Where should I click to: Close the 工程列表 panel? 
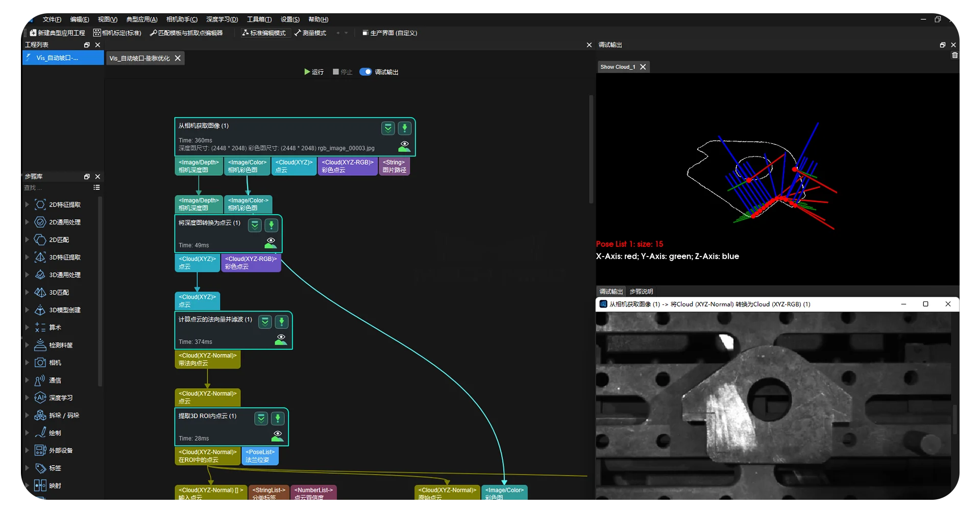click(97, 45)
